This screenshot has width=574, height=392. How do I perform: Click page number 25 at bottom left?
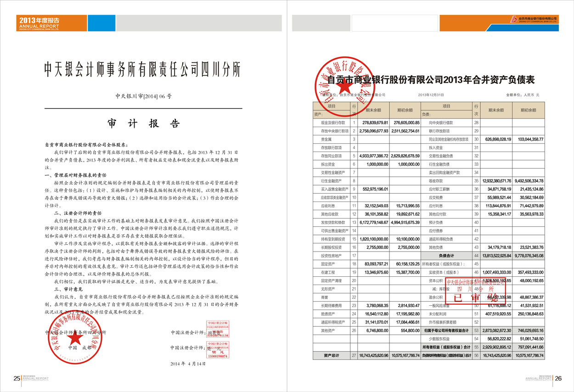(x=17, y=379)
